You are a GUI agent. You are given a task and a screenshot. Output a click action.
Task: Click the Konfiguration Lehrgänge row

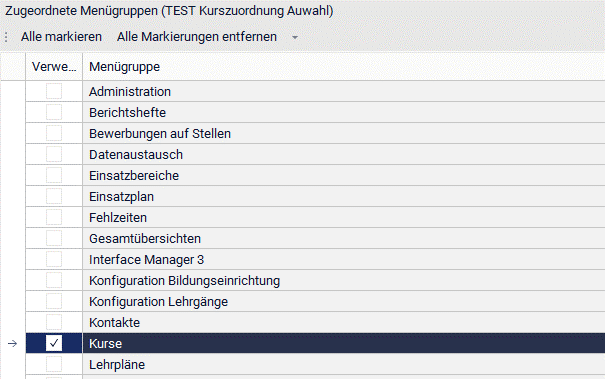coord(315,301)
